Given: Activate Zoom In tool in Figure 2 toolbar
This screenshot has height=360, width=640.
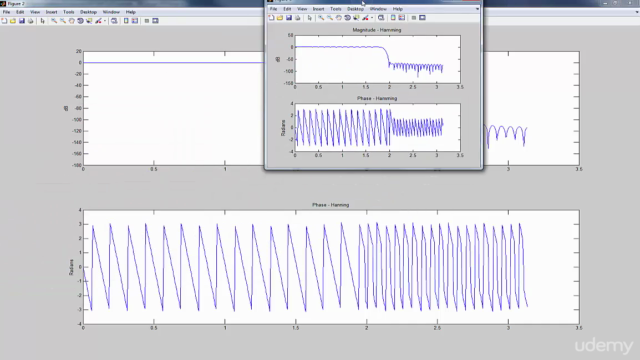Looking at the screenshot, I should point(54,21).
